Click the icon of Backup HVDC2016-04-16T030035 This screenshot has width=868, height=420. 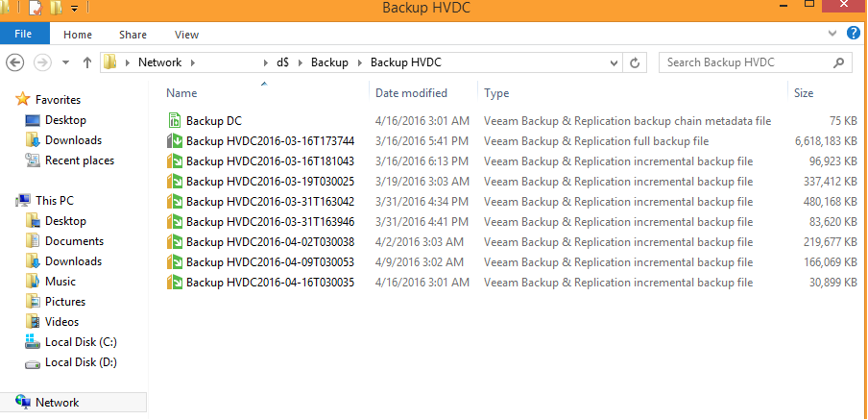pos(175,283)
